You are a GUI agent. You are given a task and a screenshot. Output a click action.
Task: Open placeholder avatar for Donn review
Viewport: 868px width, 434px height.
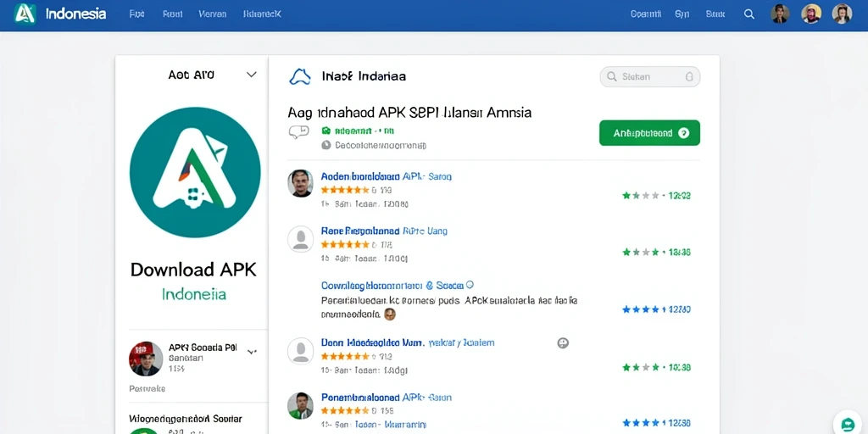point(301,350)
